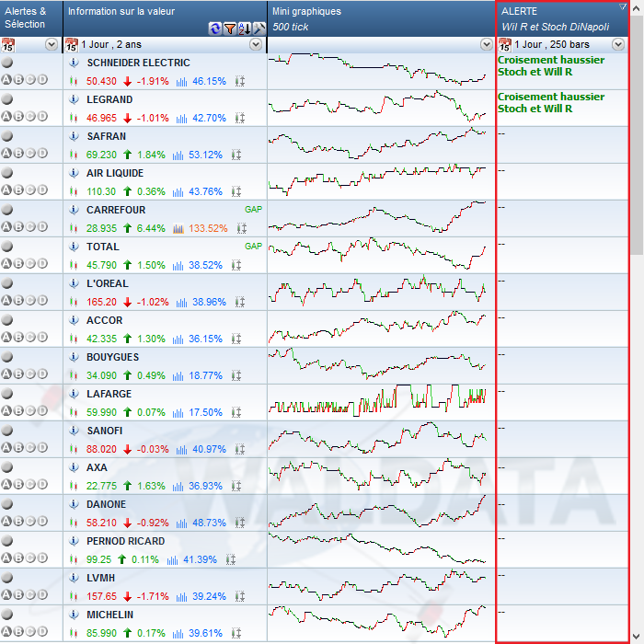Viewport: 644px width, 644px height.
Task: Click the SAFRAN stock name
Action: pos(107,136)
